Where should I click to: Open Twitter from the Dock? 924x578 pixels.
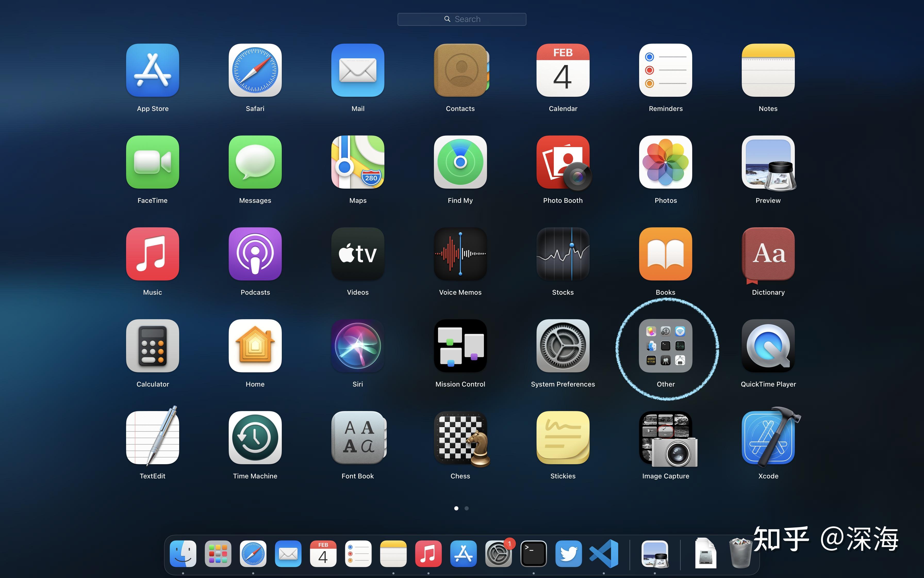568,553
